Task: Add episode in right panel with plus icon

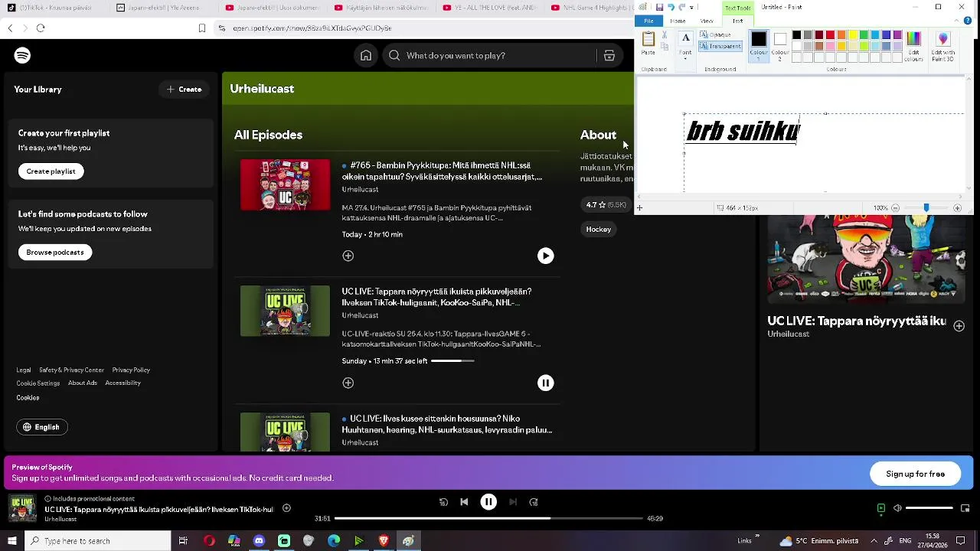Action: pyautogui.click(x=959, y=326)
